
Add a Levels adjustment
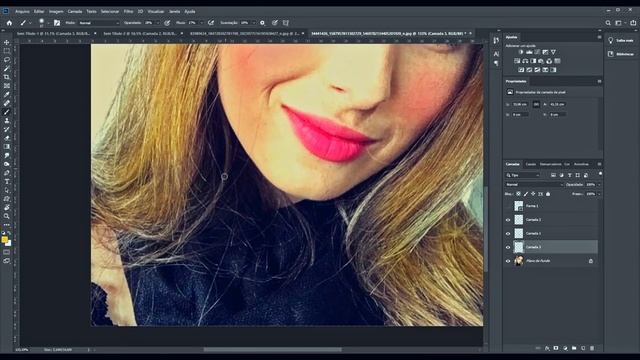[x=529, y=52]
